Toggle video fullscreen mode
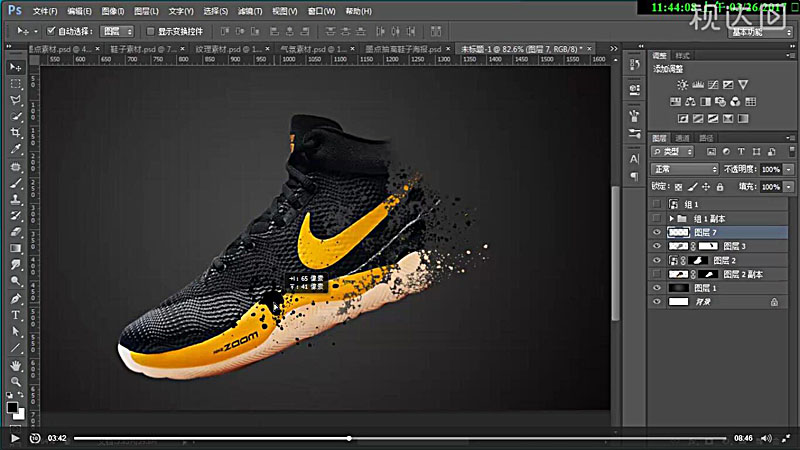This screenshot has width=800, height=450. click(786, 438)
